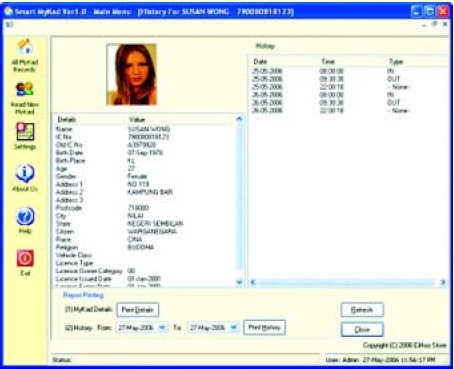Open the All MyKad Records icon
The height and width of the screenshot is (369, 454).
25,47
